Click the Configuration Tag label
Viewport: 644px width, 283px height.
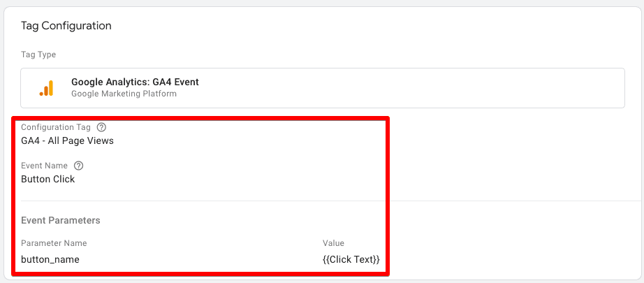tap(56, 127)
